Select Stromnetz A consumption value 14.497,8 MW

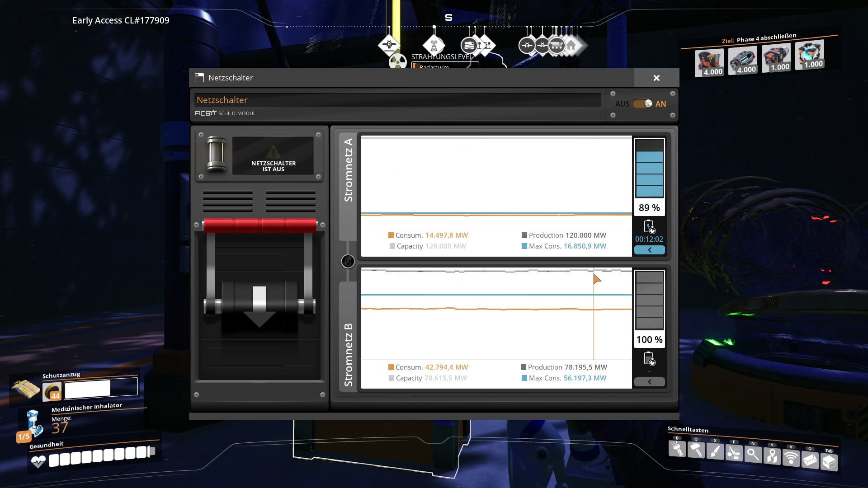point(447,235)
